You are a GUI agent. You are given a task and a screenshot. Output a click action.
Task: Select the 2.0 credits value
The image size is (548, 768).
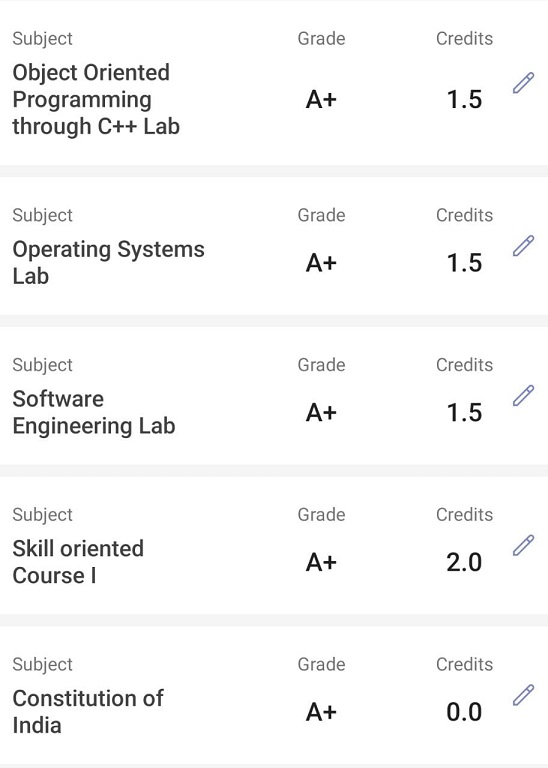pyautogui.click(x=464, y=562)
